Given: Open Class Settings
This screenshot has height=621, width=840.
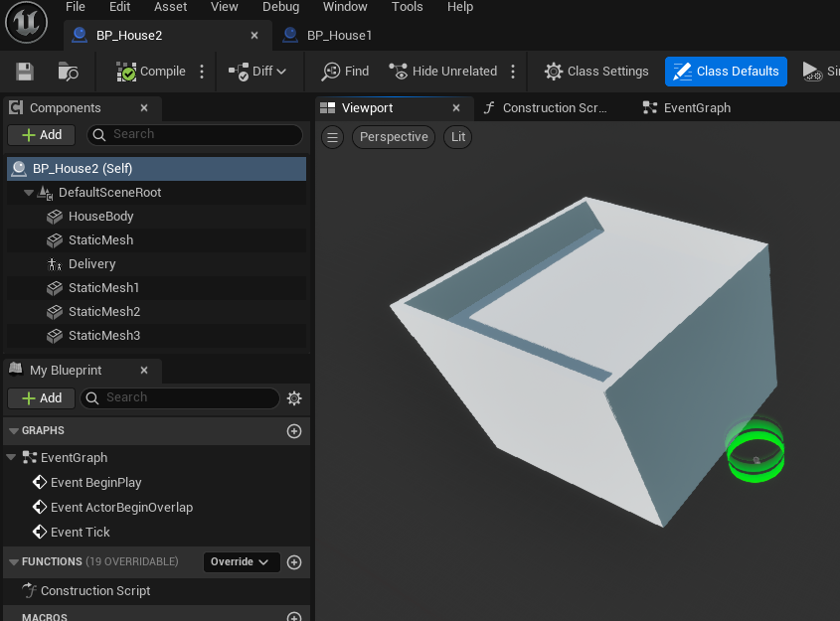Looking at the screenshot, I should pos(596,72).
